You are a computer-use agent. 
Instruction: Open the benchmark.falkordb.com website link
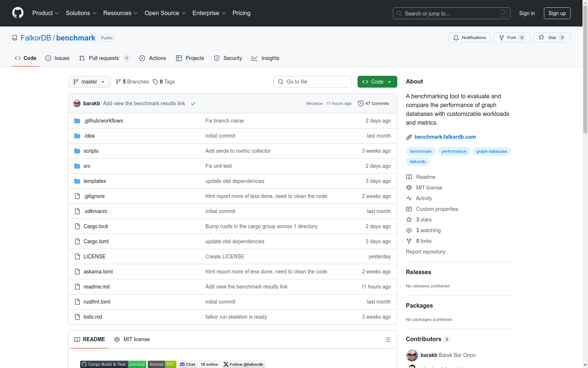445,137
